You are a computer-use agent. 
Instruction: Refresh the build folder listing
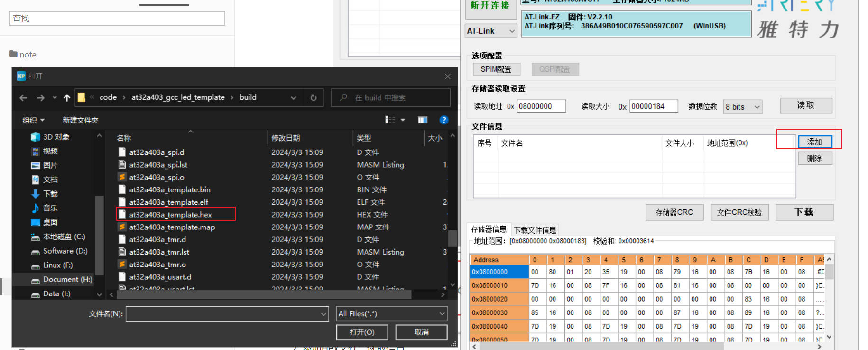click(x=314, y=97)
